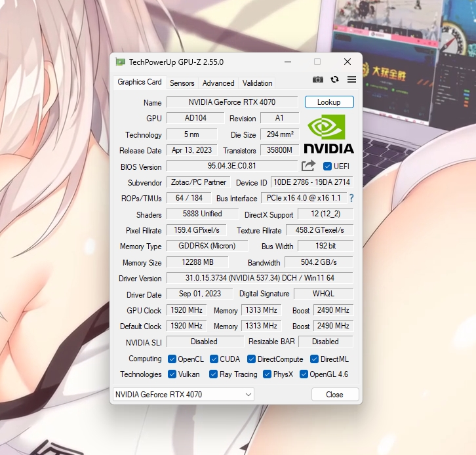
Task: Click the Bandwidth value 504.2 GB/s
Action: pos(319,262)
